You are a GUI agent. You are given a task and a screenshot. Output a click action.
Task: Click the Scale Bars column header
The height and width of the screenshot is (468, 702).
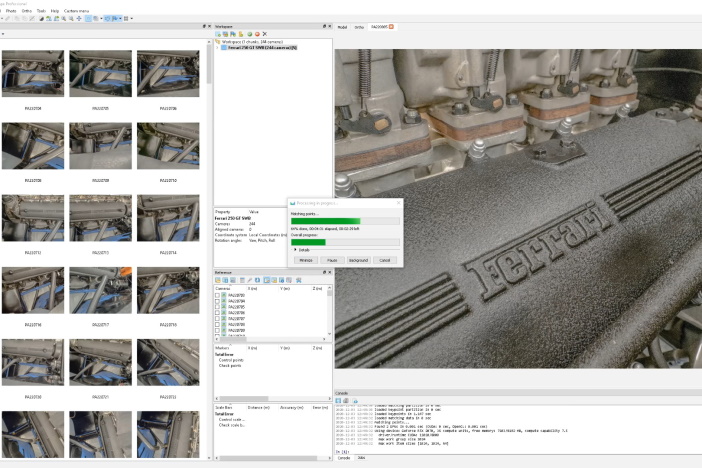point(224,408)
